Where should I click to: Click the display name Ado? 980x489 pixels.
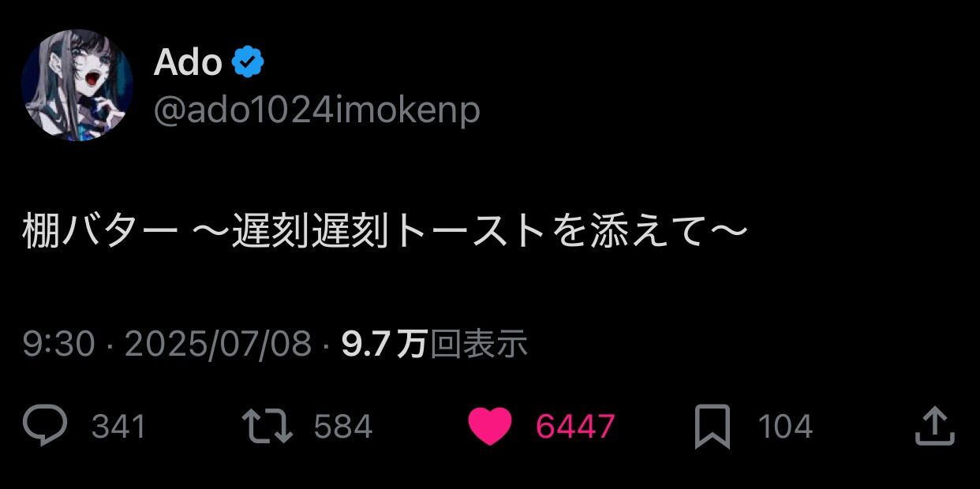point(188,63)
